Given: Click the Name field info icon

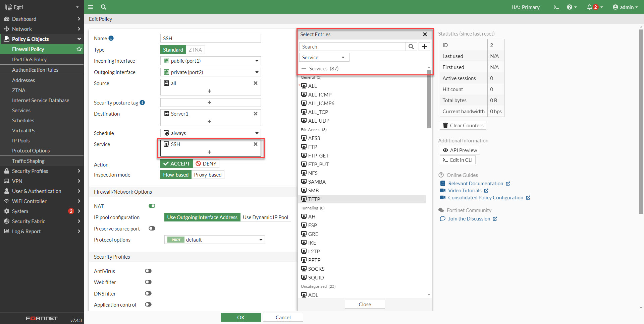Looking at the screenshot, I should pos(111,38).
